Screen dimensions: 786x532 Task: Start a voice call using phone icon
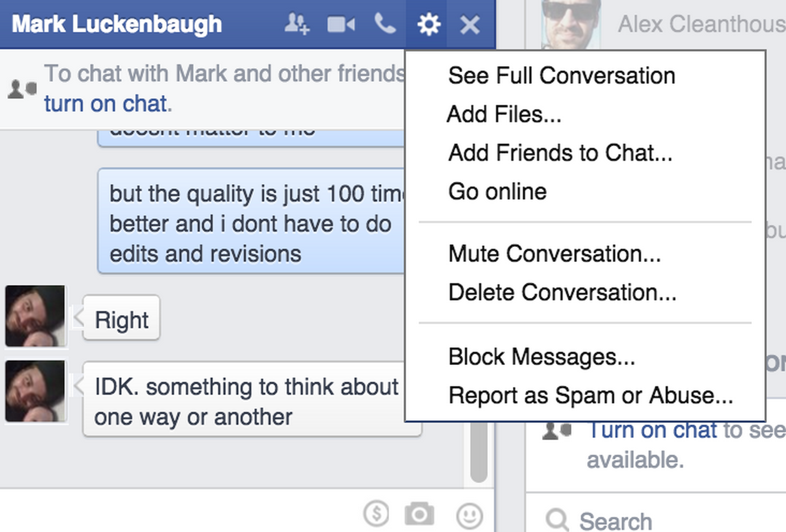385,24
